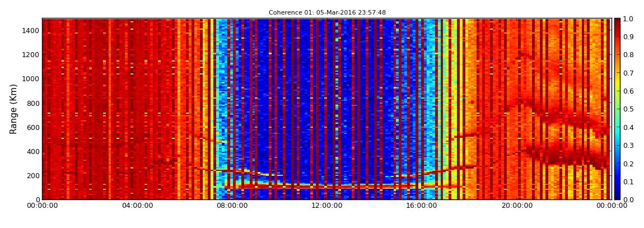Click the 0.4 colorbar tick label

tap(628, 127)
